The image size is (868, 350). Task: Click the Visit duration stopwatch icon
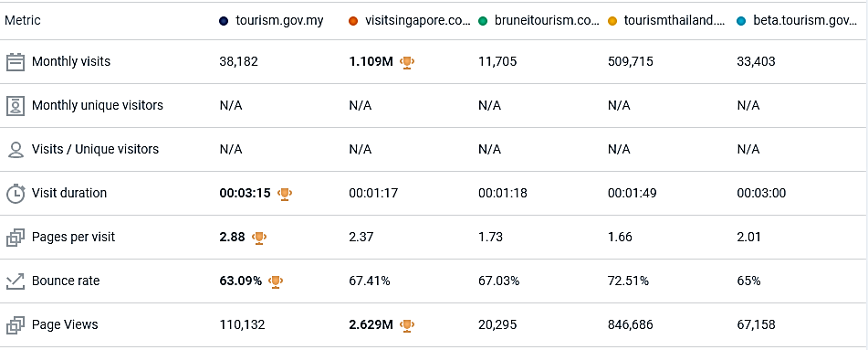tap(16, 194)
